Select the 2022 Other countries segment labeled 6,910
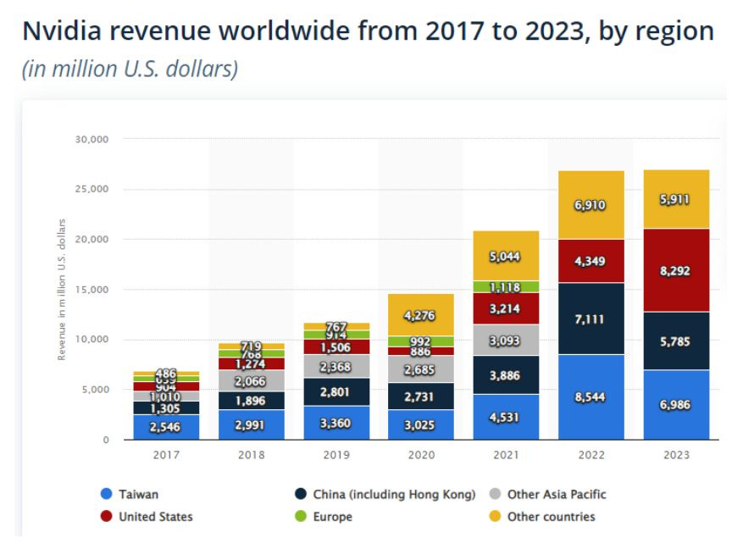Image resolution: width=743 pixels, height=560 pixels. (591, 205)
